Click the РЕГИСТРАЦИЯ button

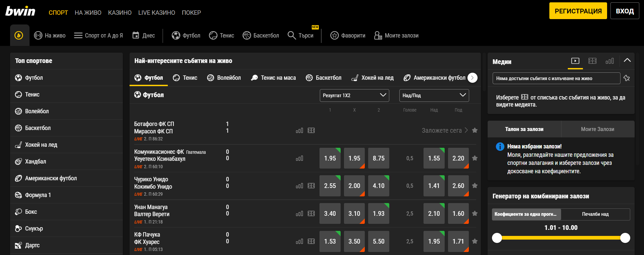578,11
